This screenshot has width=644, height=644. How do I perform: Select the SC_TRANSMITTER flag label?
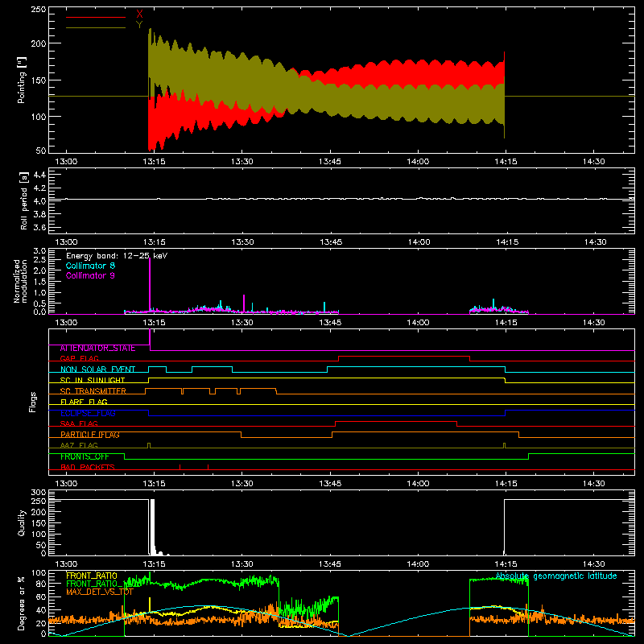pyautogui.click(x=93, y=391)
